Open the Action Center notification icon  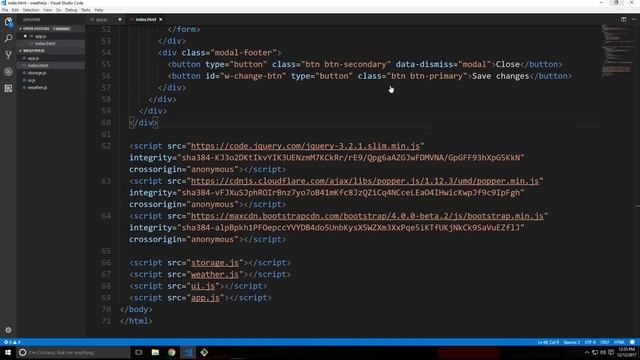coord(611,353)
